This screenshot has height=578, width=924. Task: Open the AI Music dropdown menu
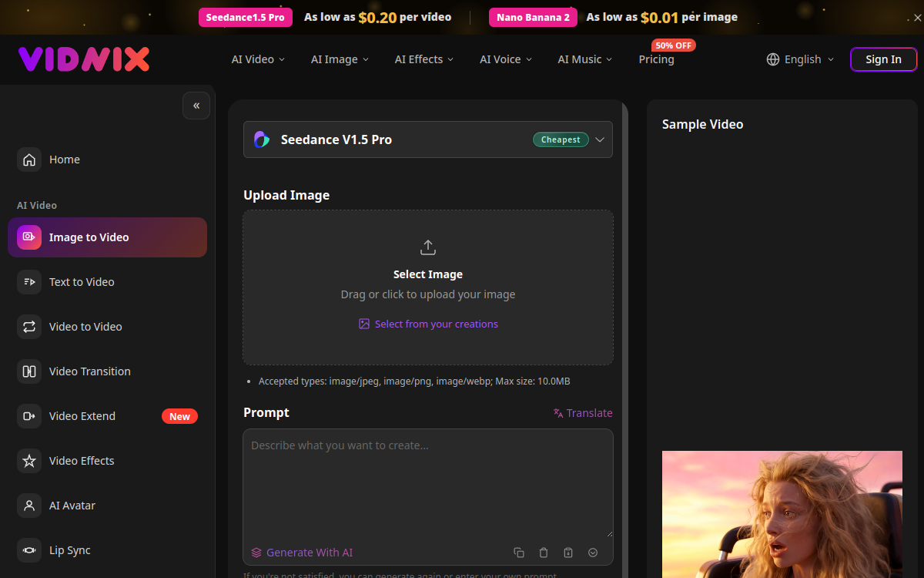[x=585, y=59]
